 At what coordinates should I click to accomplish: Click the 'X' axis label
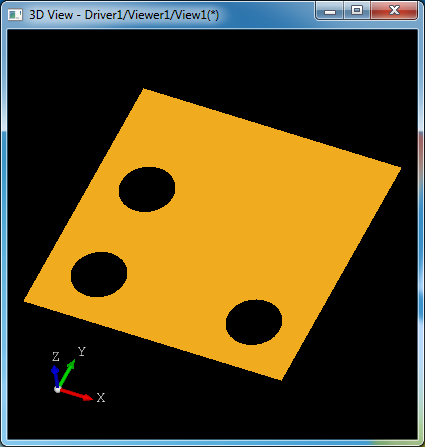point(101,398)
